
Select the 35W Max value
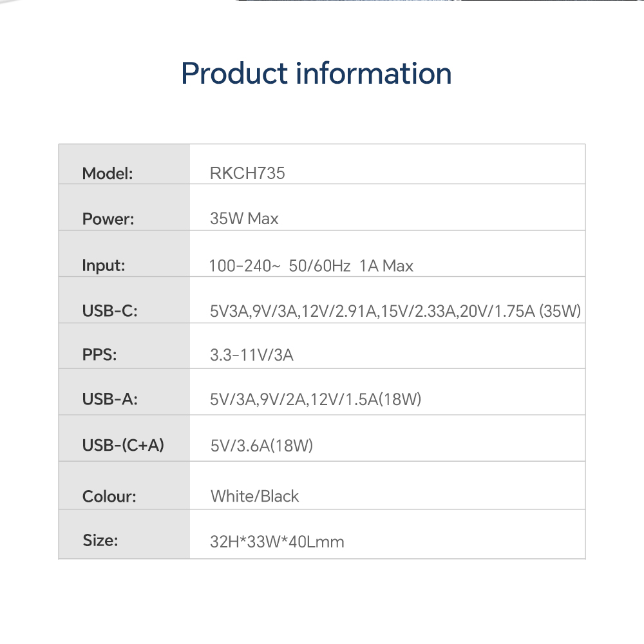pos(244,219)
